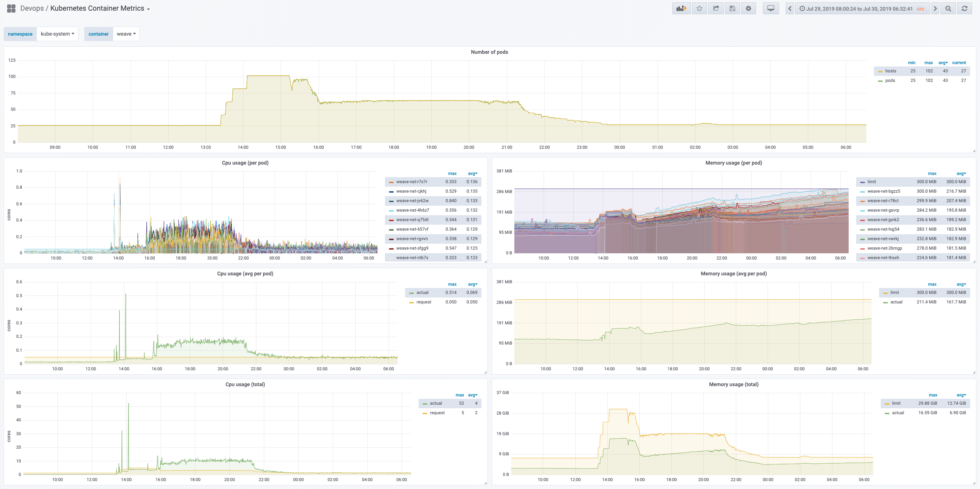Viewport: 980px width, 489px height.
Task: Open the share dashboard dialog
Action: 716,8
